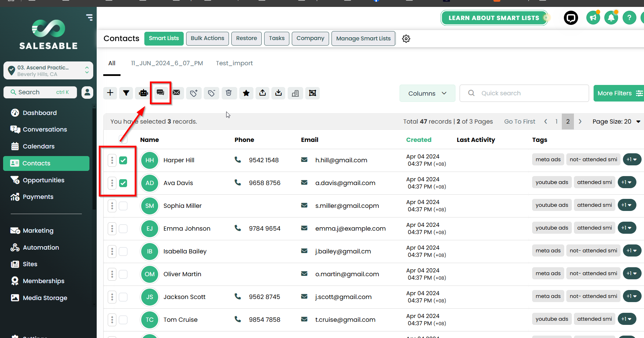Click the trash Delete Contacts icon

click(229, 93)
